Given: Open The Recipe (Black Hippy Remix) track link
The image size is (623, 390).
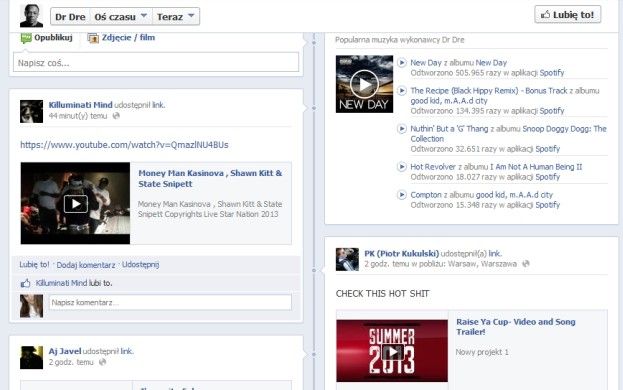Looking at the screenshot, I should tap(489, 91).
